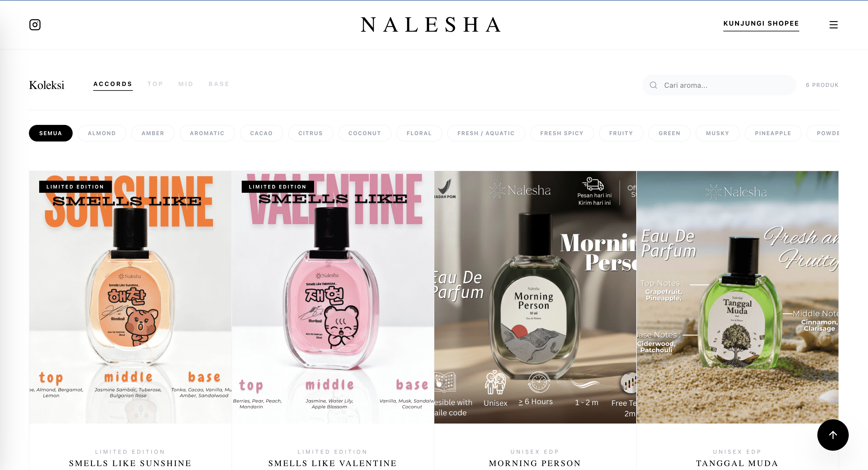Click the scroll-to-top arrow button
This screenshot has width=868, height=470.
pos(833,435)
